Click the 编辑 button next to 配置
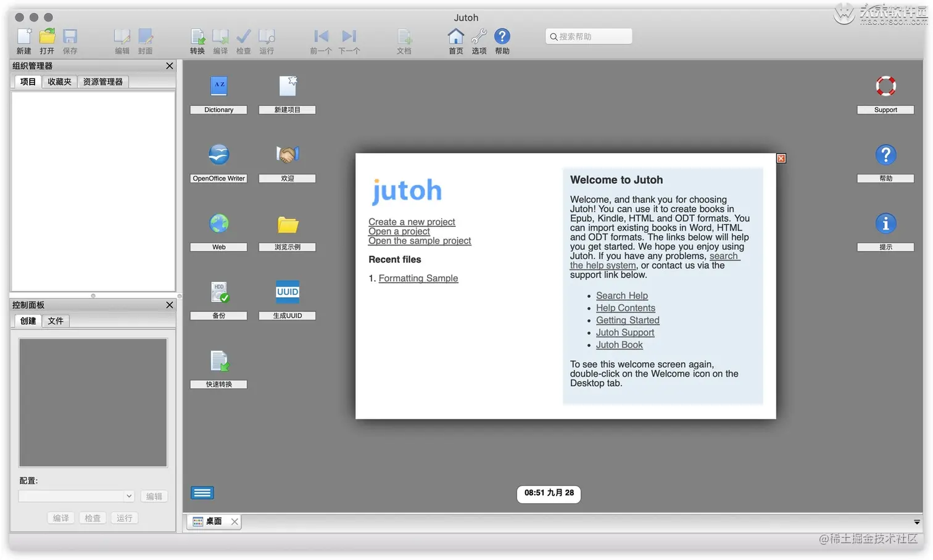This screenshot has height=560, width=933. 154,496
